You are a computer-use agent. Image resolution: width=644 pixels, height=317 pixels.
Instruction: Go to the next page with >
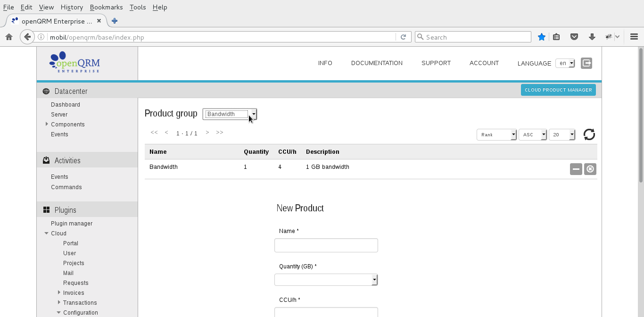pos(207,133)
